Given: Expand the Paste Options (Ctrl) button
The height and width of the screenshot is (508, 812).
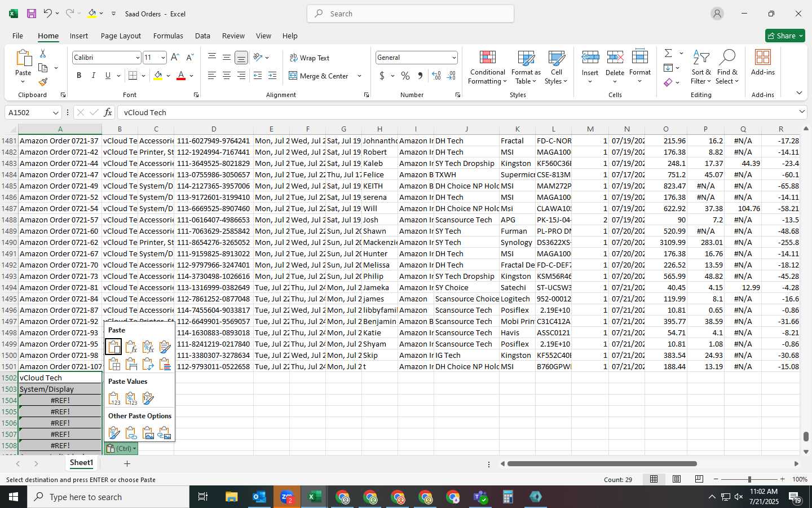Looking at the screenshot, I should pos(121,448).
